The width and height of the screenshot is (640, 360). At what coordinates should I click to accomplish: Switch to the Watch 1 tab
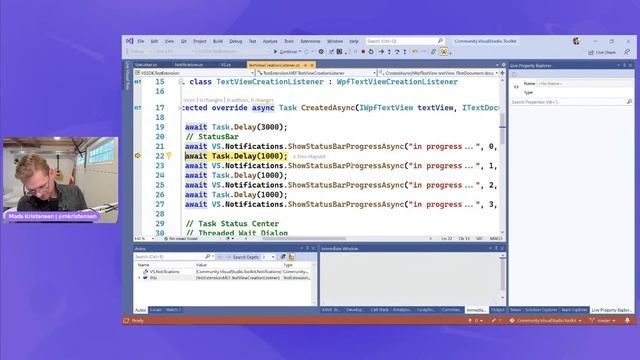pyautogui.click(x=173, y=310)
